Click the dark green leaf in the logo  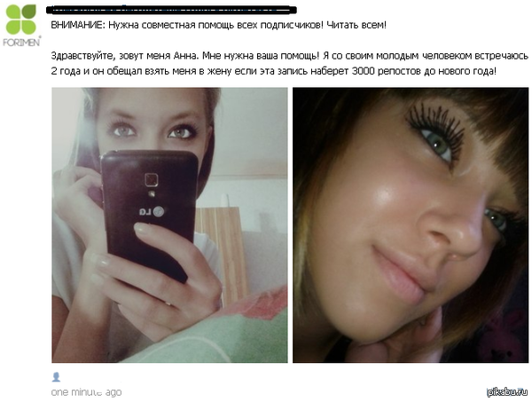pyautogui.click(x=29, y=12)
